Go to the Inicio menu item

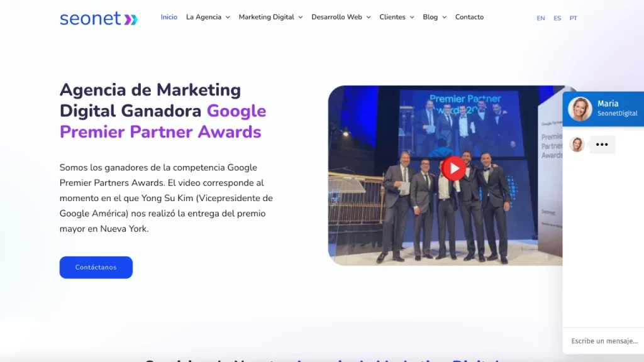169,17
